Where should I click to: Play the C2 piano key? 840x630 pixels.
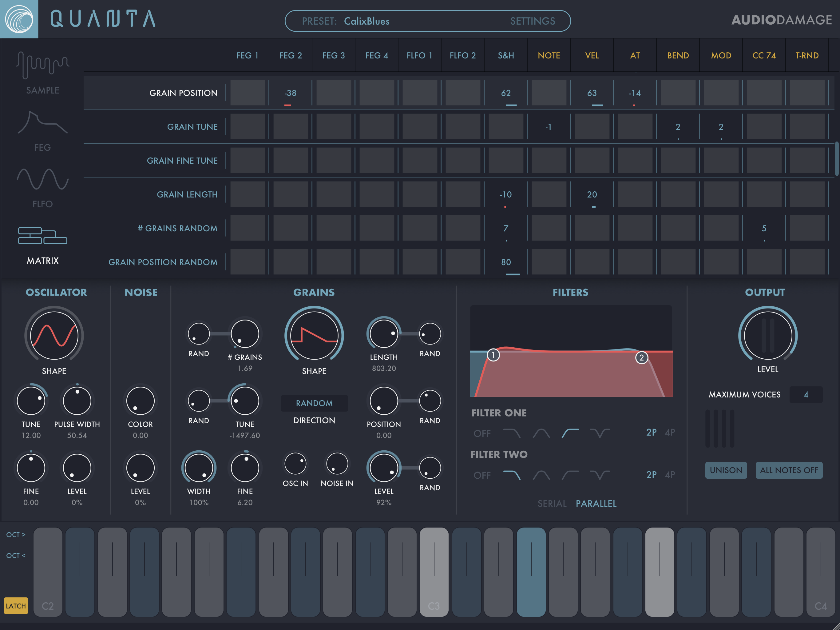[47, 572]
